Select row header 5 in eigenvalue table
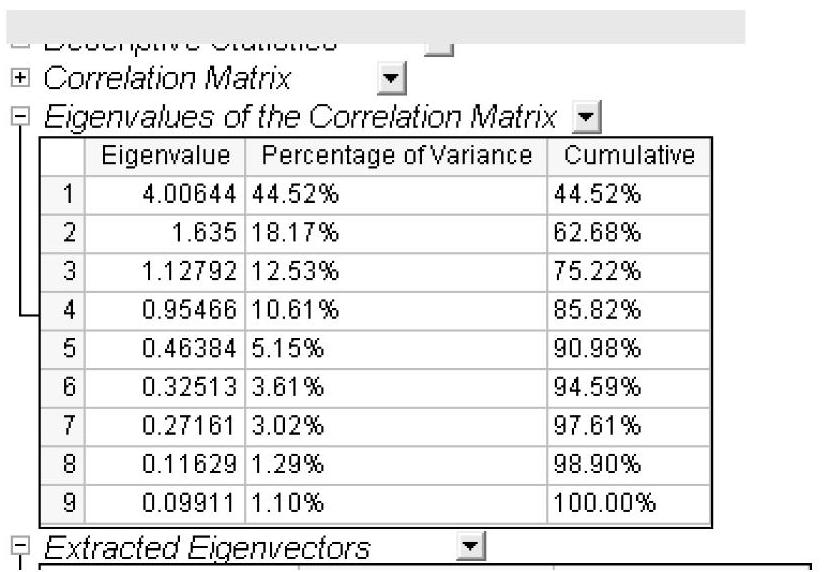Viewport: 824px width, 572px height. coord(63,349)
